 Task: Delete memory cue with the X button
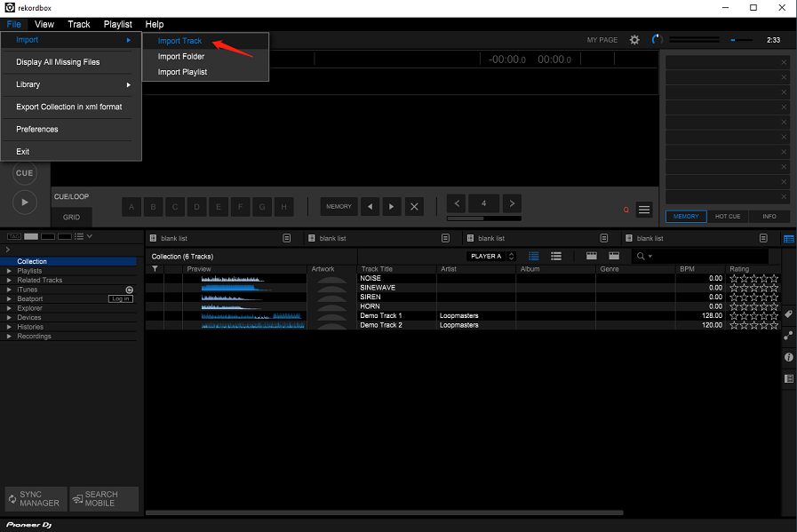point(414,206)
